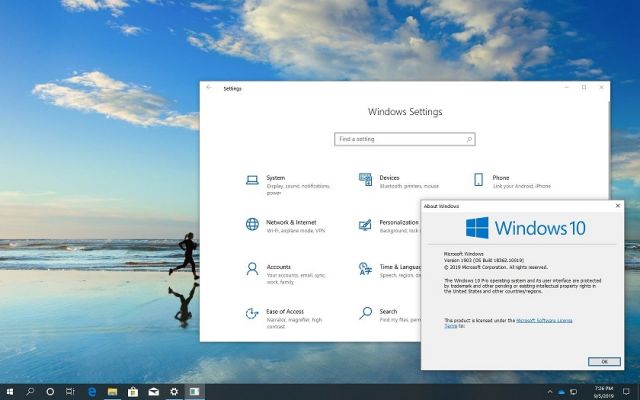Open the Windows Start menu

10,391
